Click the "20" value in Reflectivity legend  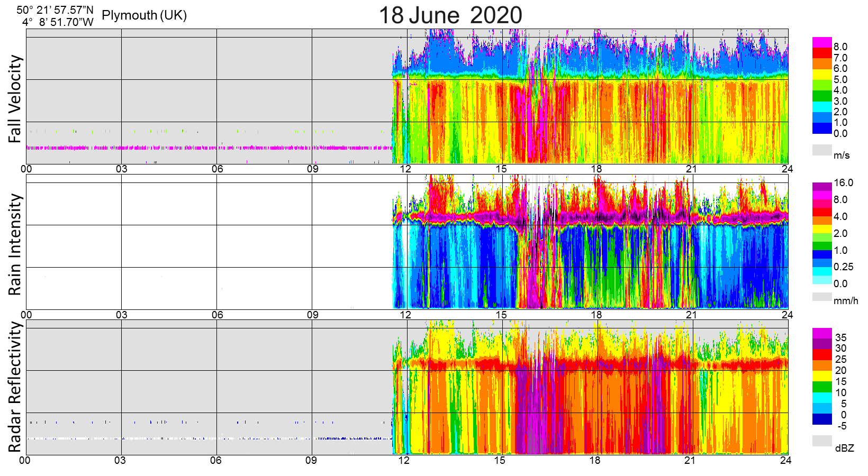point(840,371)
